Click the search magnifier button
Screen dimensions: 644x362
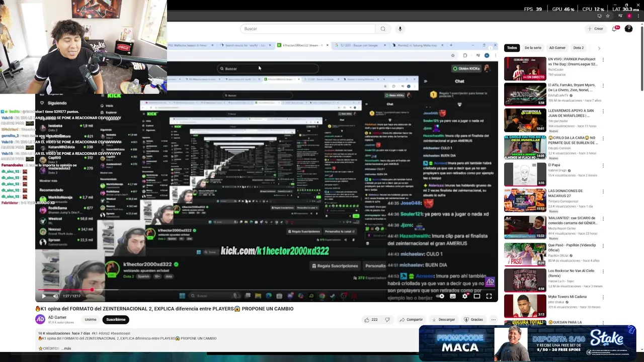pos(383,29)
